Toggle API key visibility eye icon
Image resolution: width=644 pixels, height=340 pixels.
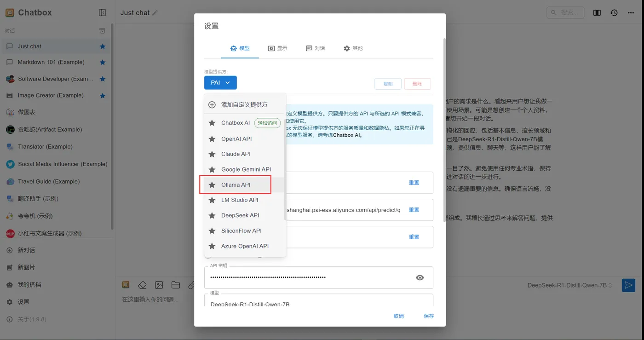click(x=420, y=278)
